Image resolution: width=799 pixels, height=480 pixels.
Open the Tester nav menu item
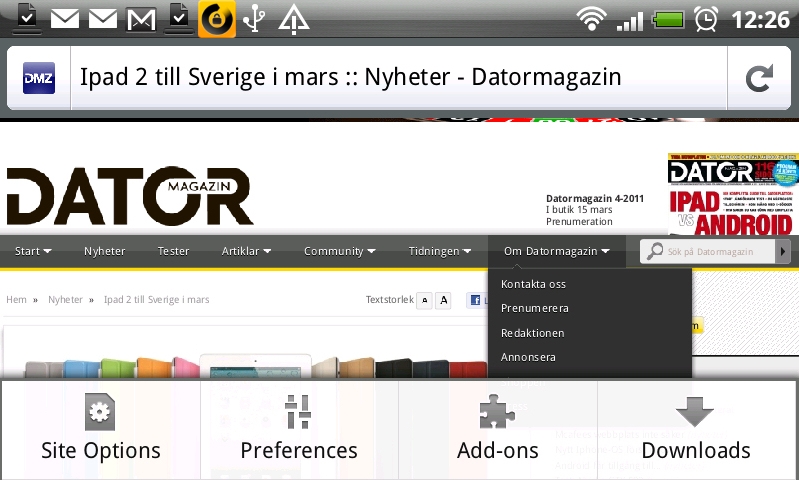pyautogui.click(x=173, y=251)
